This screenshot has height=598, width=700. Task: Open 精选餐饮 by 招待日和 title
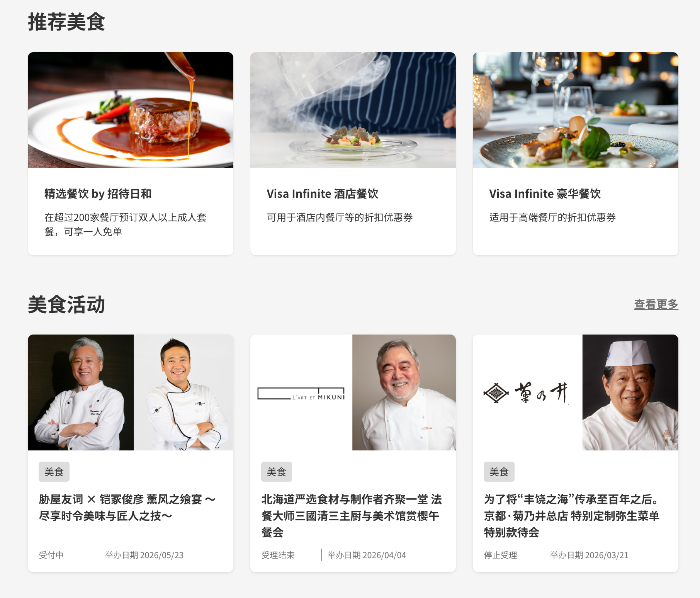pos(98,194)
